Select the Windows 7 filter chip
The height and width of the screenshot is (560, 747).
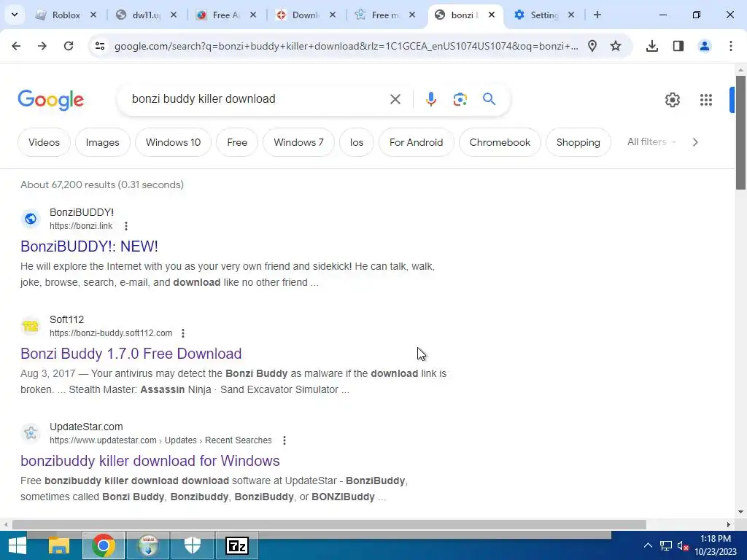point(298,142)
